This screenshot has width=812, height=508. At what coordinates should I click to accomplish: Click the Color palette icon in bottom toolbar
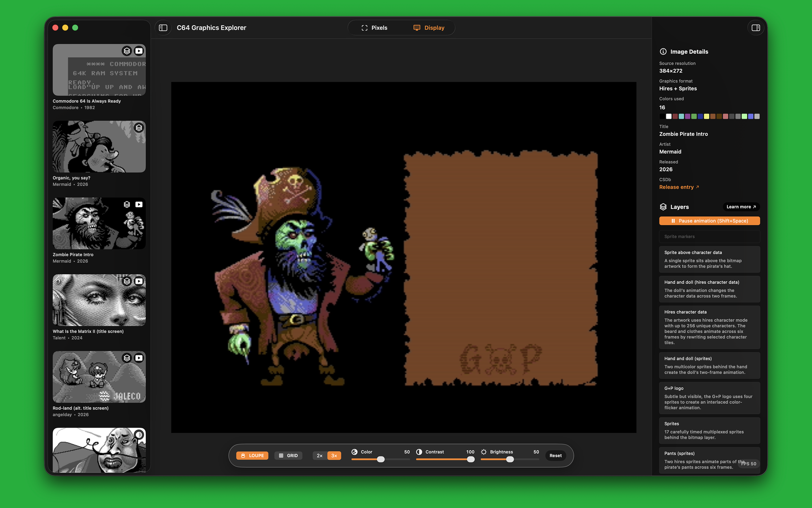(x=354, y=452)
